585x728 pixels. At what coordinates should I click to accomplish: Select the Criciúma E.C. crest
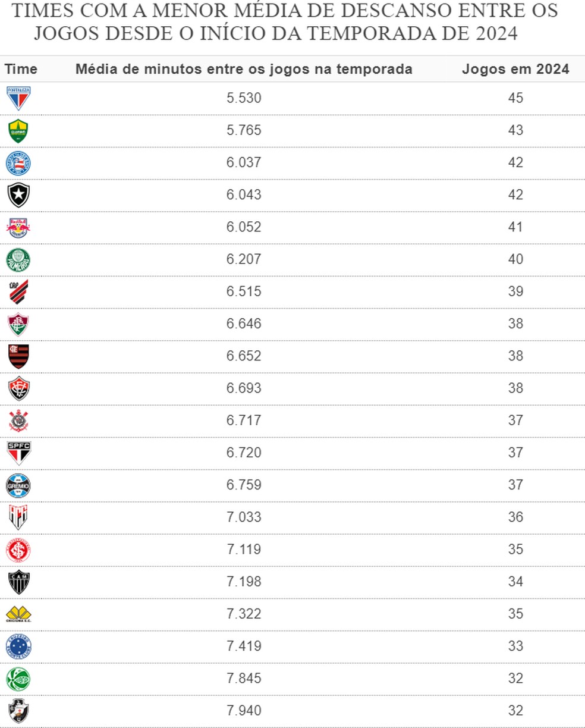pos(18,614)
